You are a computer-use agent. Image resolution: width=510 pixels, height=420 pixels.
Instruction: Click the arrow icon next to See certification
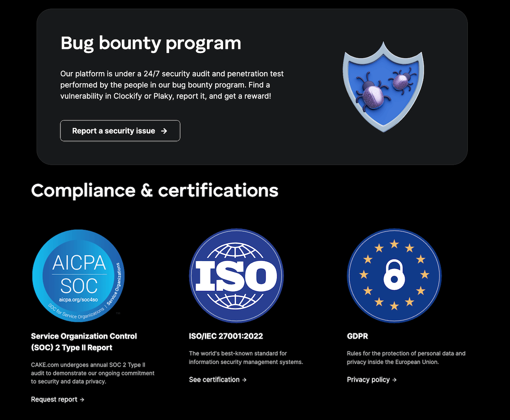point(244,380)
